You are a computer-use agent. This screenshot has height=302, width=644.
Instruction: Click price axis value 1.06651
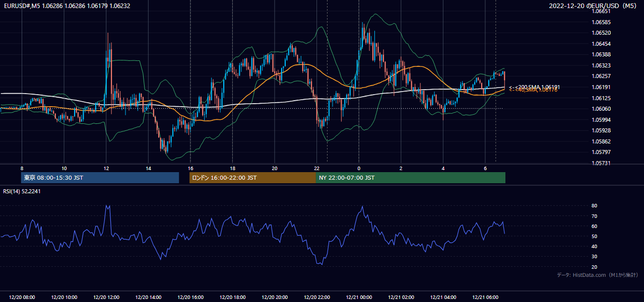(x=601, y=11)
